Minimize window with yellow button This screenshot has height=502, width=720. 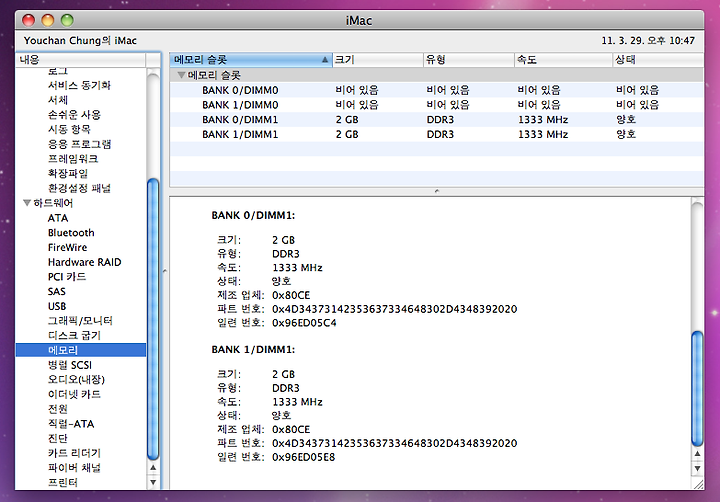click(x=48, y=20)
